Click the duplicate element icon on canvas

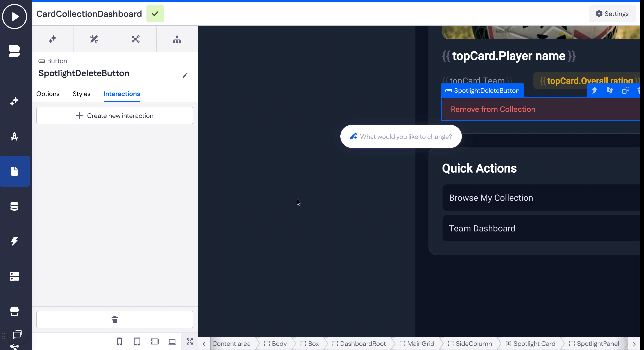click(625, 91)
